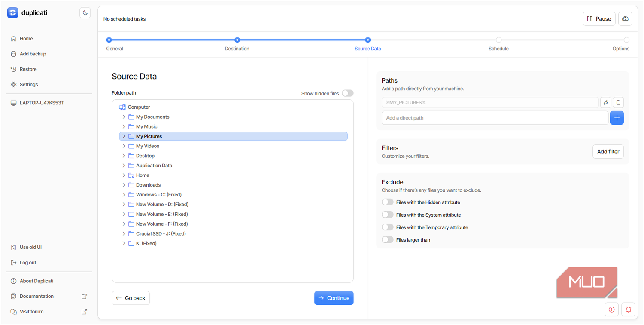Screen dimensions: 644x325
Task: Click the blue plus add path button
Action: point(617,118)
